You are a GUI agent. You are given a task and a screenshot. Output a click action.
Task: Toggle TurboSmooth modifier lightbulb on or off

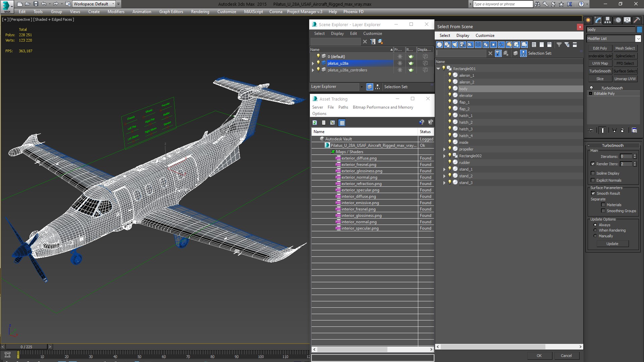(x=591, y=88)
